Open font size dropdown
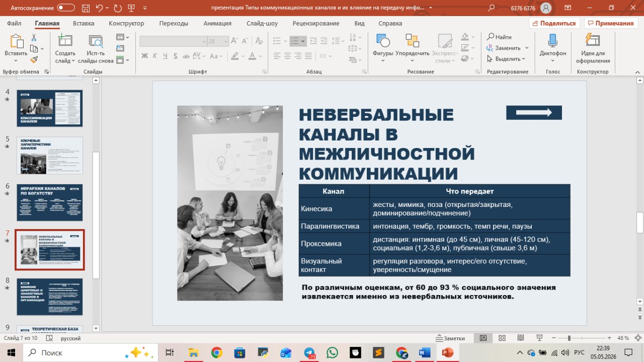This screenshot has height=362, width=644. coord(226,41)
